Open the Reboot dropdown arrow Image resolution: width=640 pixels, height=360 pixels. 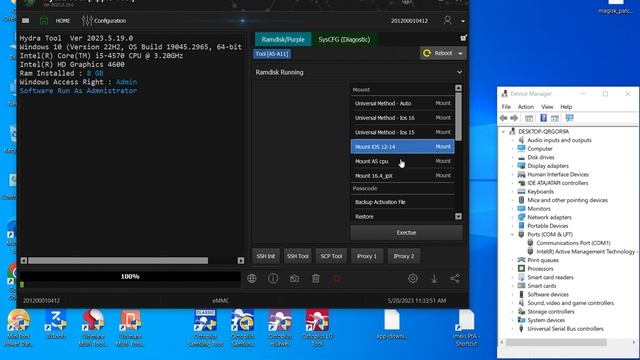460,53
